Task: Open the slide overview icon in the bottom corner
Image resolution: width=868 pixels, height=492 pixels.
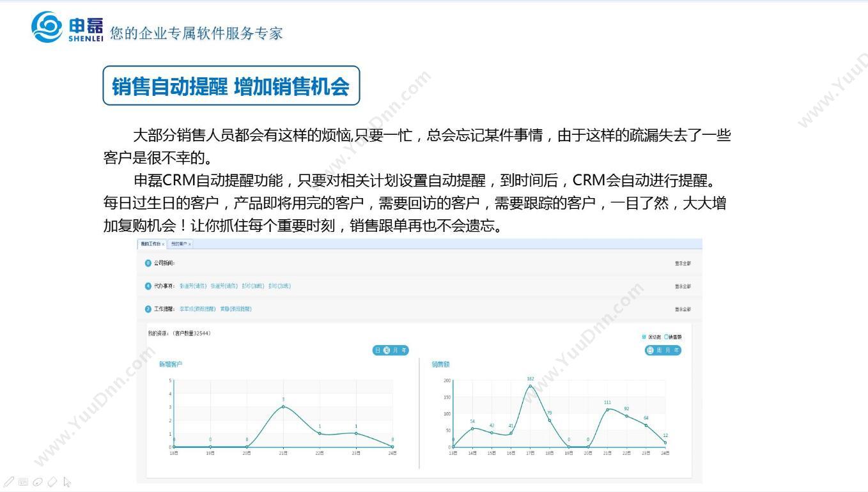Action: coord(23,481)
